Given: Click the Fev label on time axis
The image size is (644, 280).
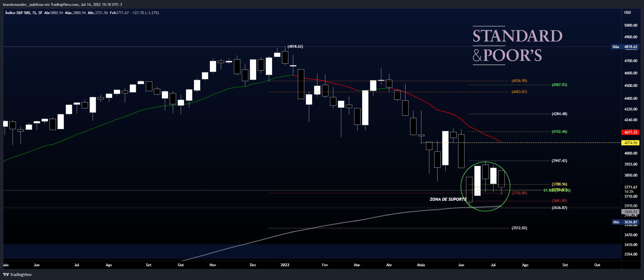Looking at the screenshot, I should click(325, 265).
